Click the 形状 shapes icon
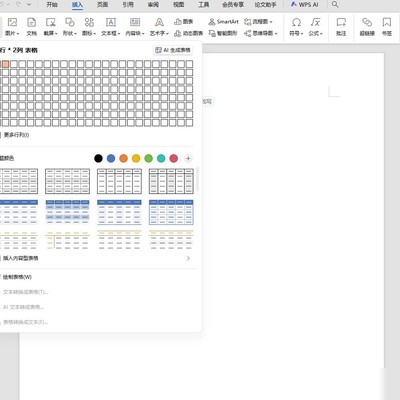Screen dimensions: 400x400 (70, 23)
